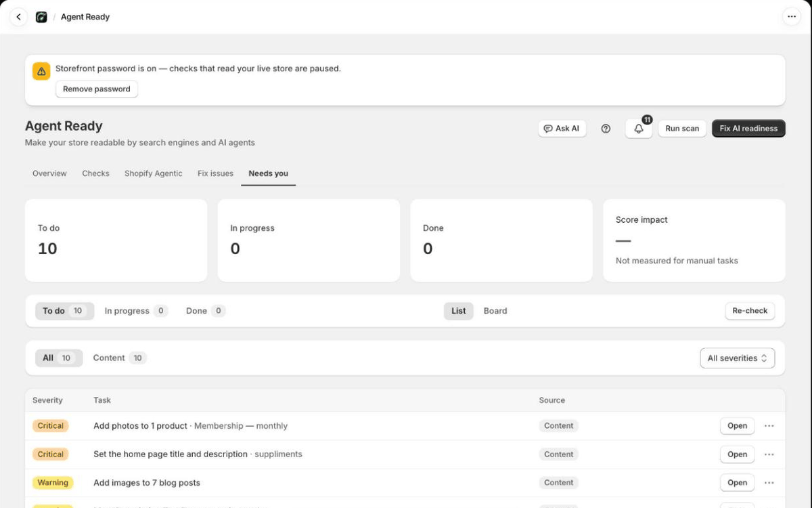This screenshot has width=812, height=508.
Task: Click the Severity column header
Action: pos(47,400)
